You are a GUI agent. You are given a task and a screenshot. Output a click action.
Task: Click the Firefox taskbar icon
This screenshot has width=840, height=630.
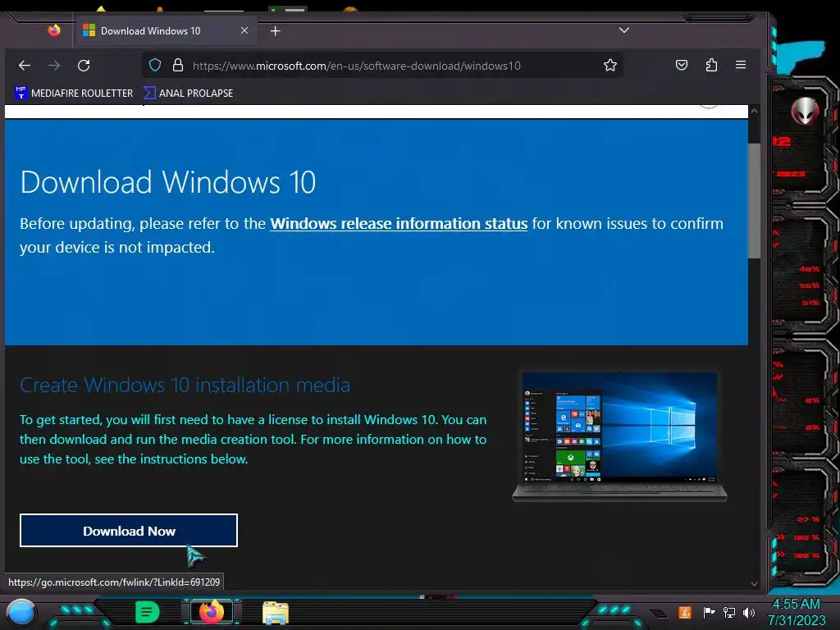(x=211, y=612)
